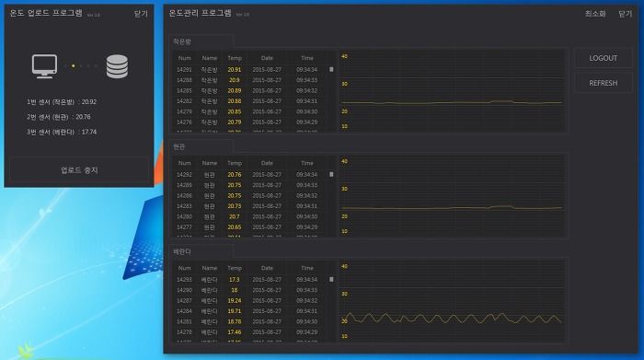
Task: Click temperature value 20.91 in 작은방 table
Action: [x=235, y=69]
